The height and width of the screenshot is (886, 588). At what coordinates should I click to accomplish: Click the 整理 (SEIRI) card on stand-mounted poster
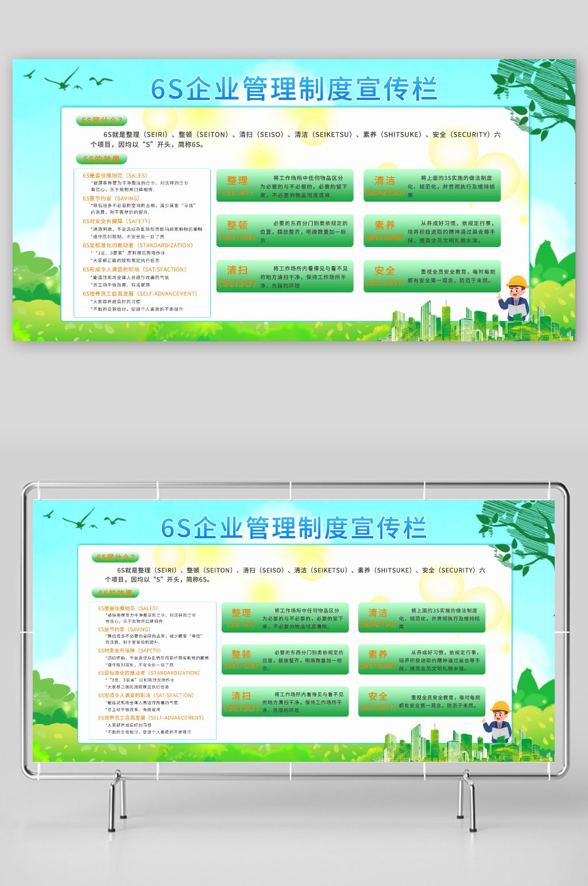click(285, 618)
